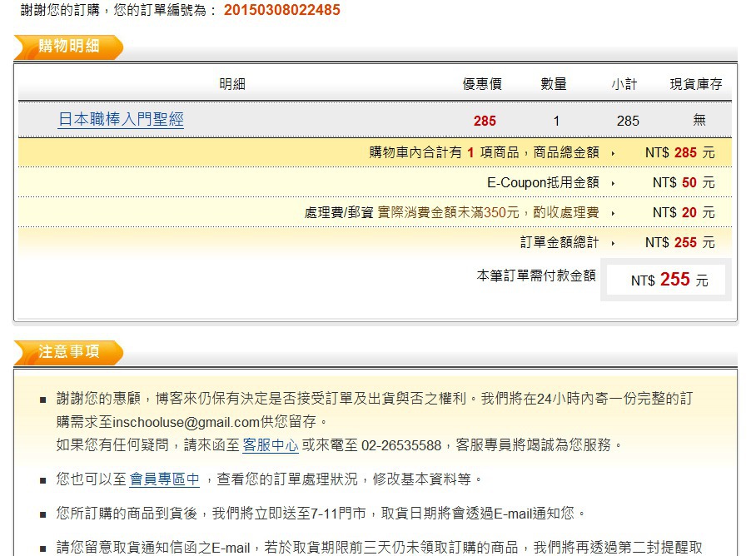Click the 商品總金額 label
This screenshot has width=756, height=556.
[x=566, y=152]
